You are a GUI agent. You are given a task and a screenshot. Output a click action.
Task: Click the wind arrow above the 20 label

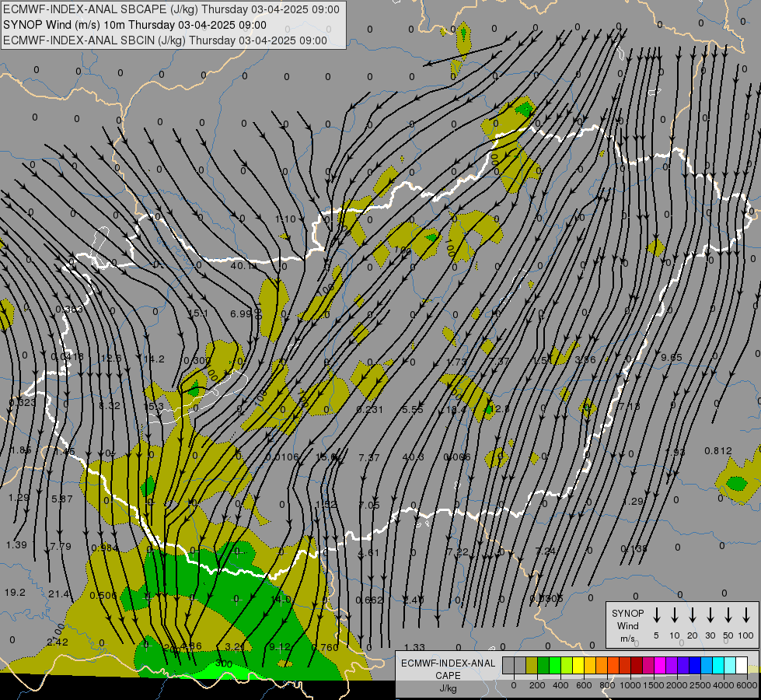click(693, 615)
